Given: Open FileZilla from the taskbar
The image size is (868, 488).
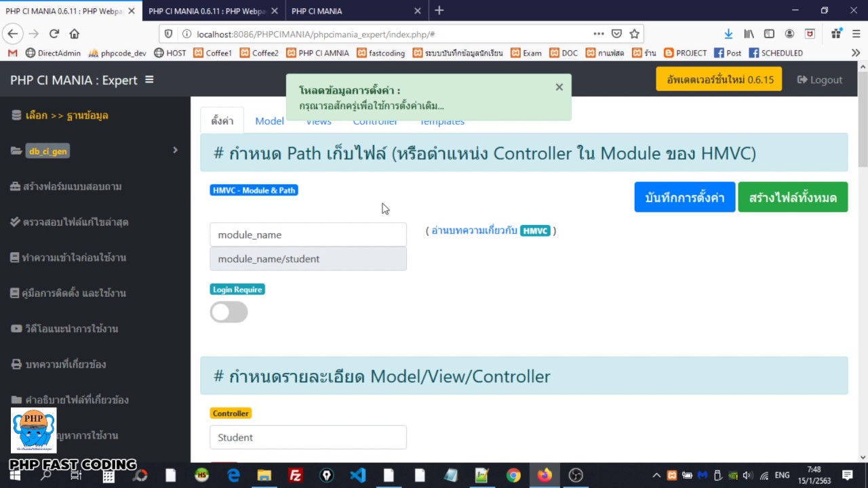Looking at the screenshot, I should [x=295, y=475].
